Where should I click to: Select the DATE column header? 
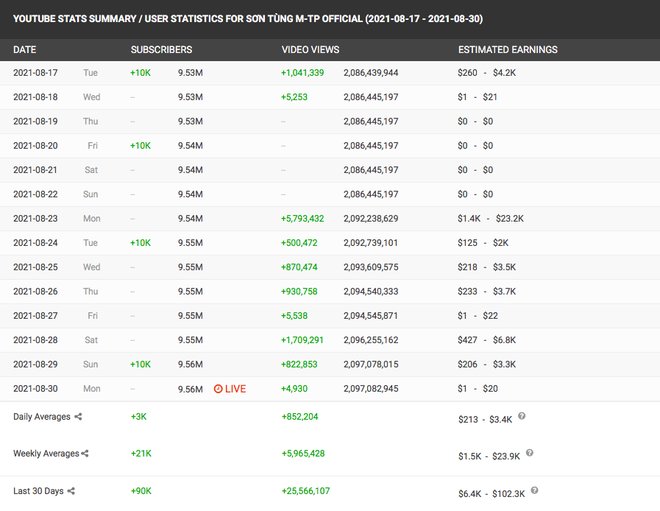(24, 50)
